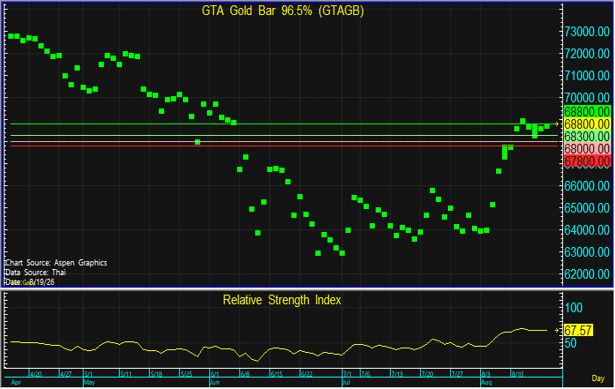This screenshot has height=389, width=615.
Task: Click the 7/20 date marker
Action: [x=427, y=374]
